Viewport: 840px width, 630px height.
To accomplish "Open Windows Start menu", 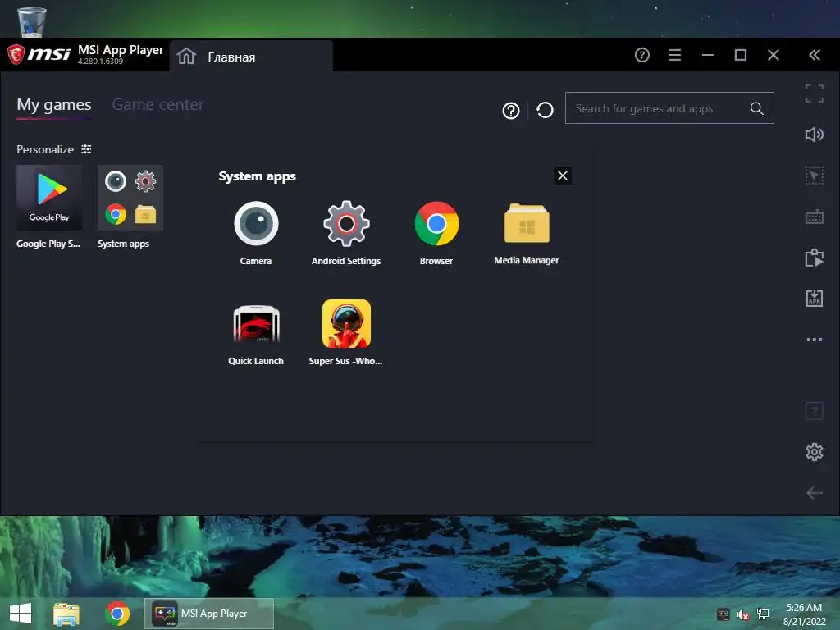I will (x=21, y=614).
